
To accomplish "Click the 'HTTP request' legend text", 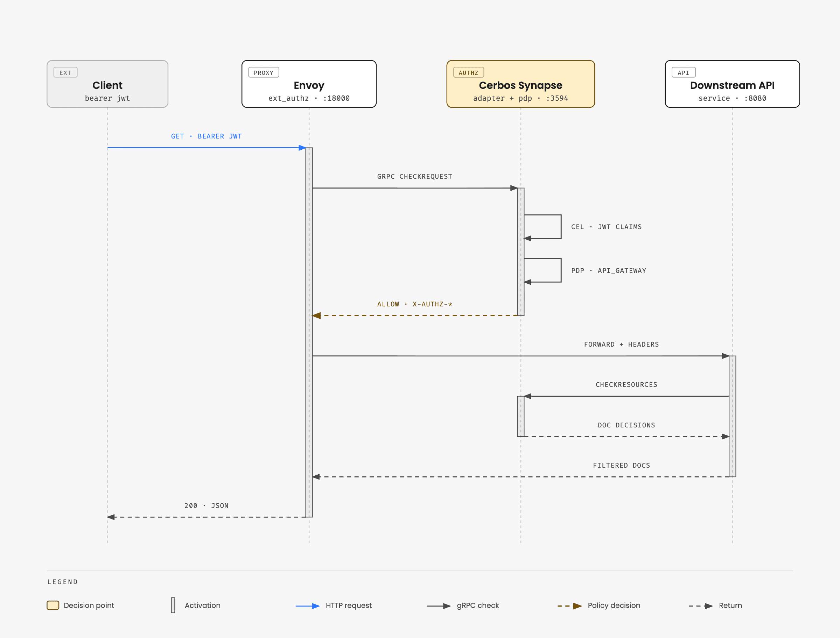I will 349,605.
